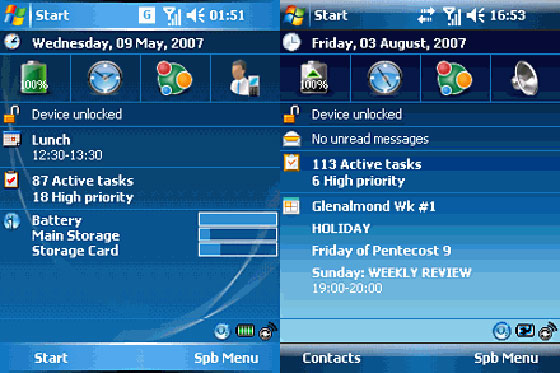This screenshot has height=373, width=560.
Task: Tap the 16:53 clock time
Action: coord(508,15)
